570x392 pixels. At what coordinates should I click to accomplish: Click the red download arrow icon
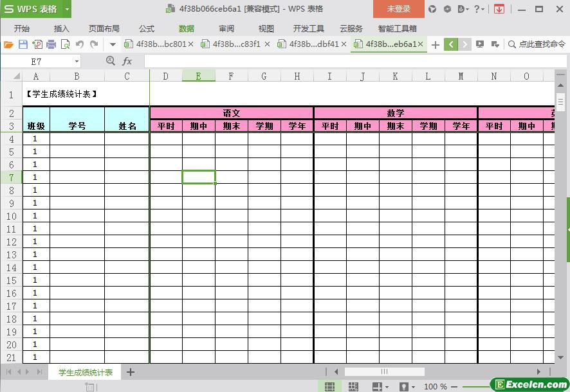coord(499,9)
